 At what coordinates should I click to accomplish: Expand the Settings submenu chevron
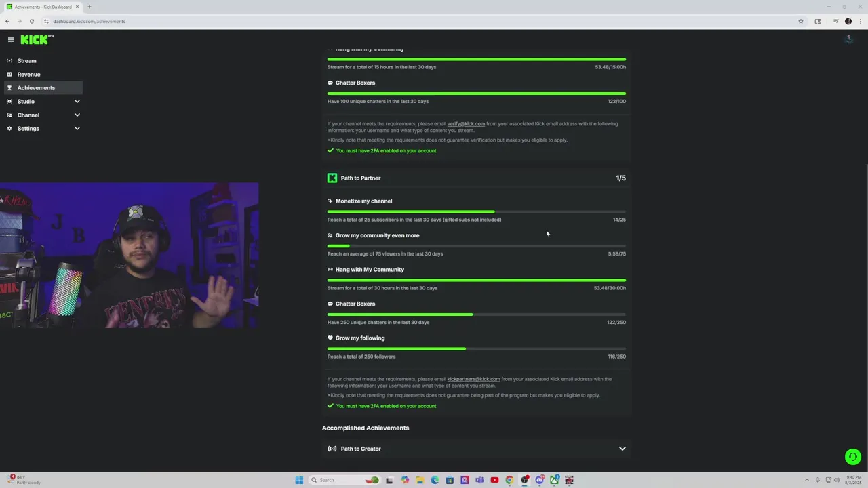coord(77,129)
